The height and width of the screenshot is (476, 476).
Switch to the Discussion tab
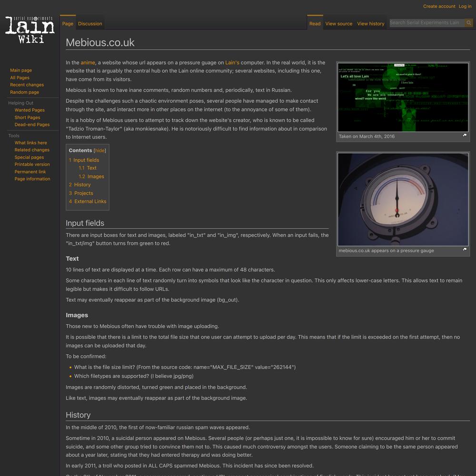[x=90, y=24]
